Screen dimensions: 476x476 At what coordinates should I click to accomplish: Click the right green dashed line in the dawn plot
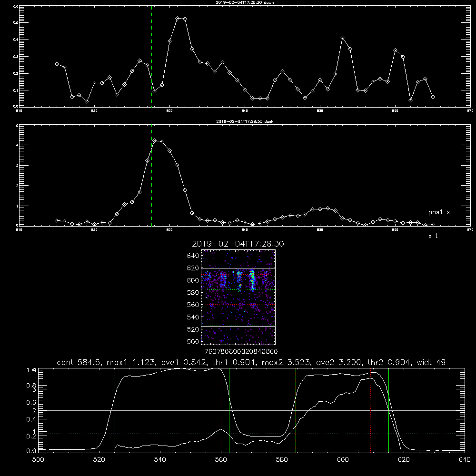click(263, 56)
